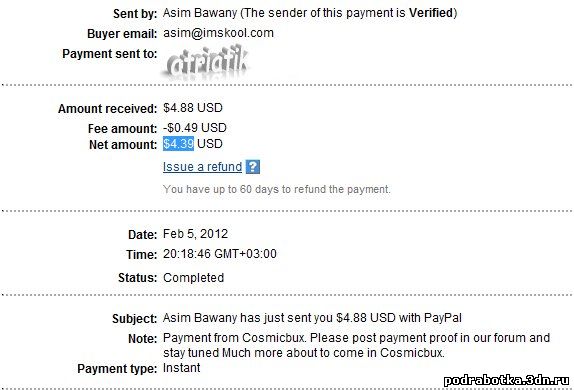Click the Completed status text

coord(193,278)
